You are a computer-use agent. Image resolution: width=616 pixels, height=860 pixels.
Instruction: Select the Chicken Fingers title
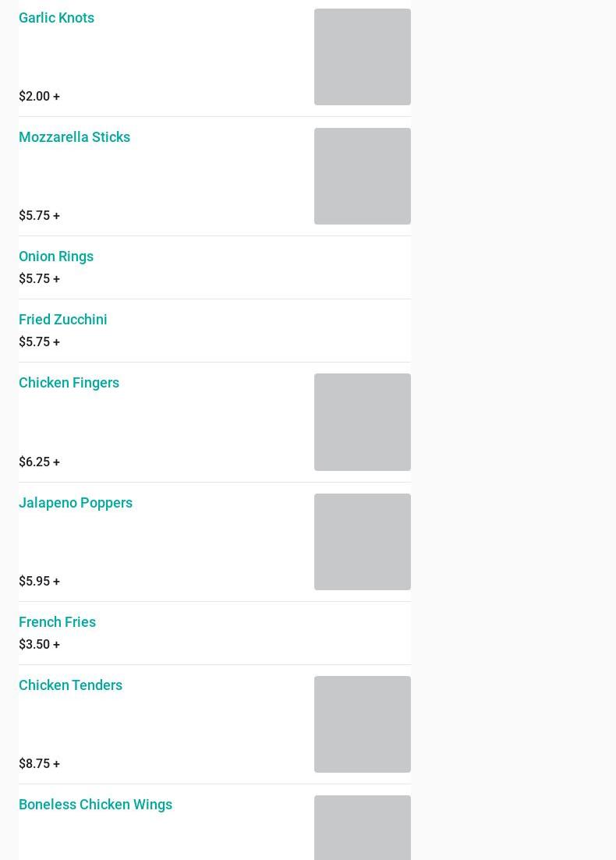[x=69, y=383]
